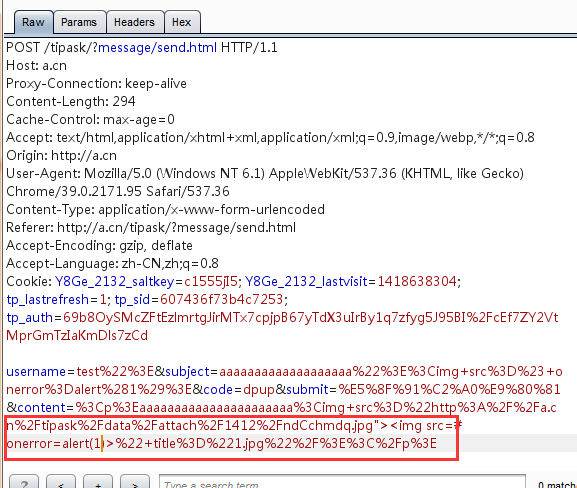Viewport: 577px width, 488px height.
Task: Click the 'Accept-Language: zh-CN,zh;q=0.8' line
Action: pos(112,264)
